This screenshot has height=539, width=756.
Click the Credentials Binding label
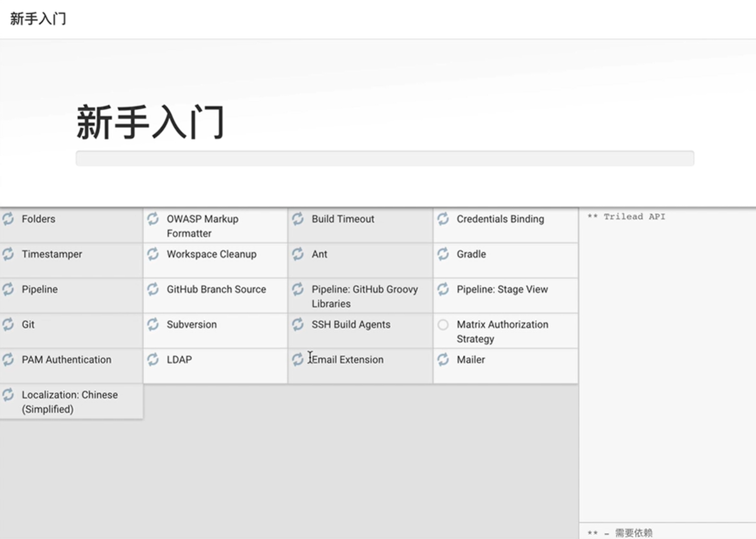click(x=500, y=219)
